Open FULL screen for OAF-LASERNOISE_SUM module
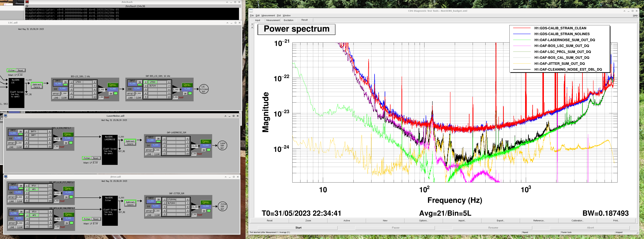This screenshot has height=239, width=644. 206,141
